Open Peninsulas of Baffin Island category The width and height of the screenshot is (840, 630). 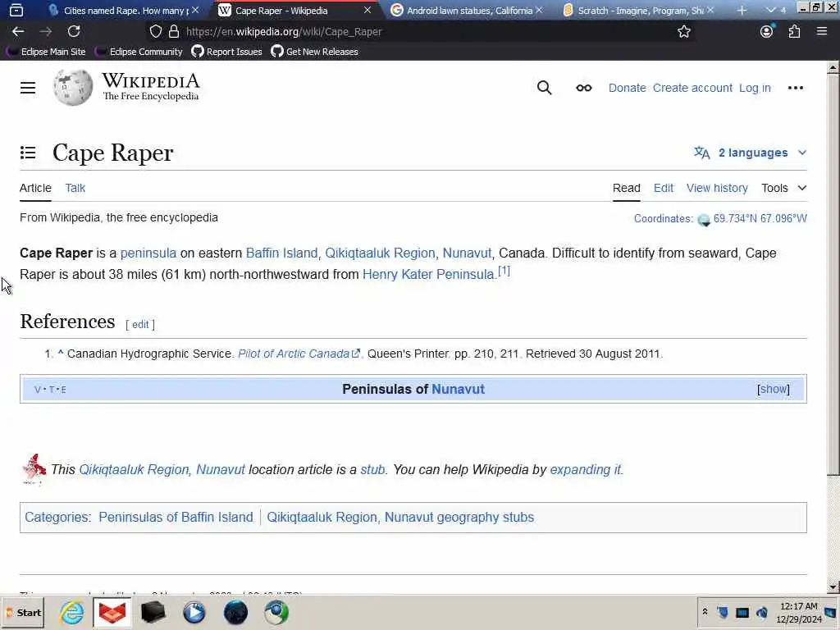click(x=176, y=517)
